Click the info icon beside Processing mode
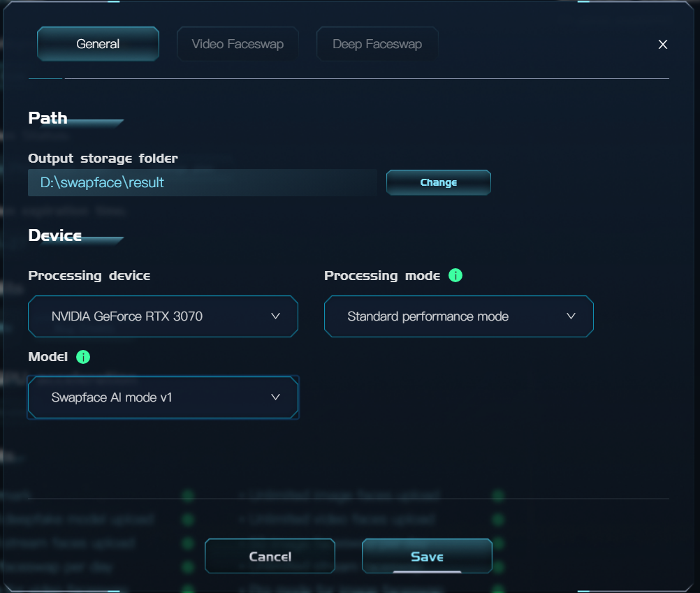700x593 pixels. [455, 275]
